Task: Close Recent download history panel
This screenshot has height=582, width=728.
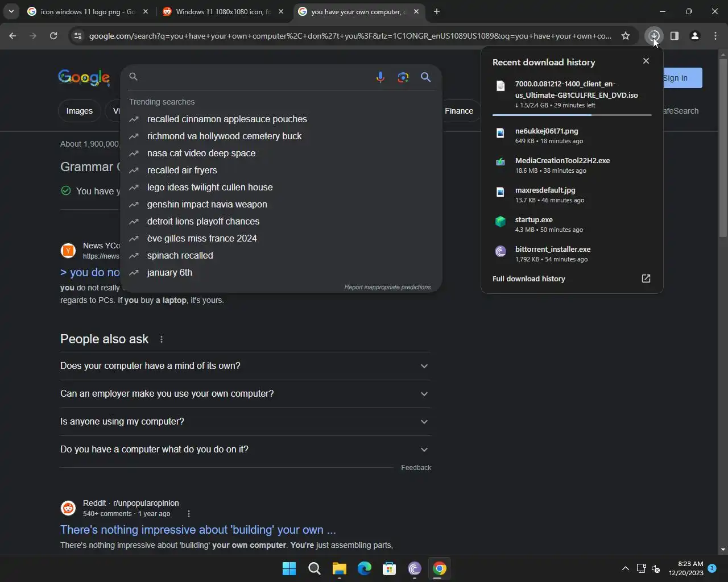Action: 646,61
